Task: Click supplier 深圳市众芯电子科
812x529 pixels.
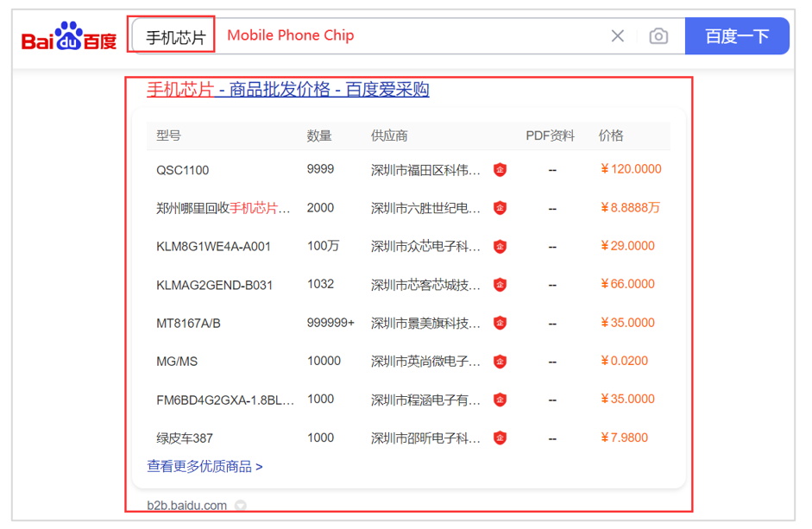Action: (425, 247)
